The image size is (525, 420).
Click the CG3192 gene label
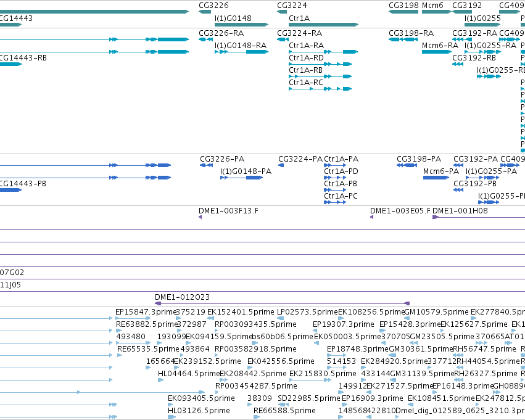(x=467, y=6)
